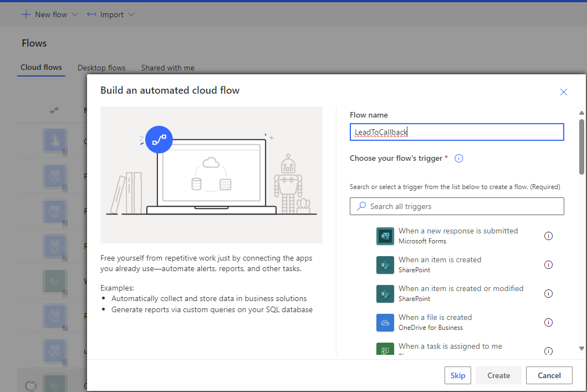Viewport: 587px width, 392px height.
Task: Click the Microsoft Forms trigger icon
Action: tap(385, 236)
